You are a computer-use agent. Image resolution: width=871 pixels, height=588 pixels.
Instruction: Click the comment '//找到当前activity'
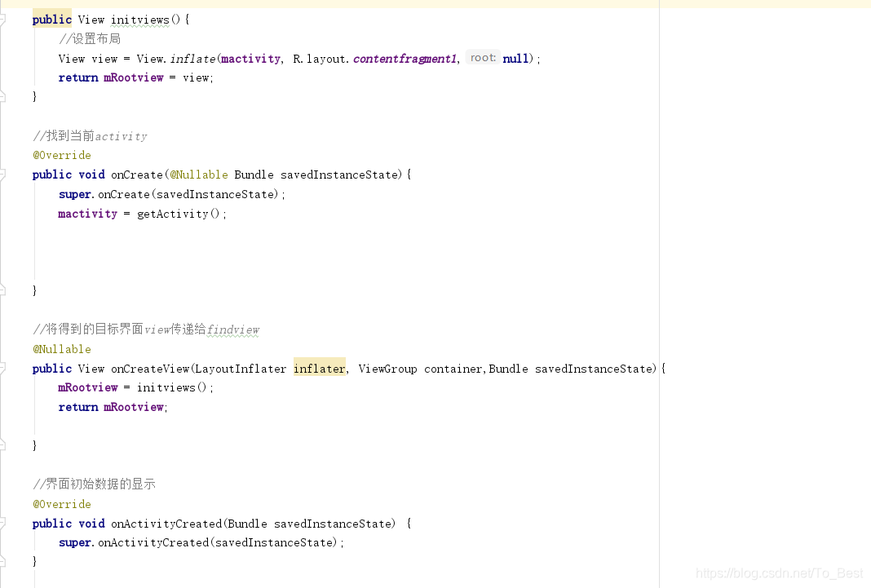coord(90,136)
